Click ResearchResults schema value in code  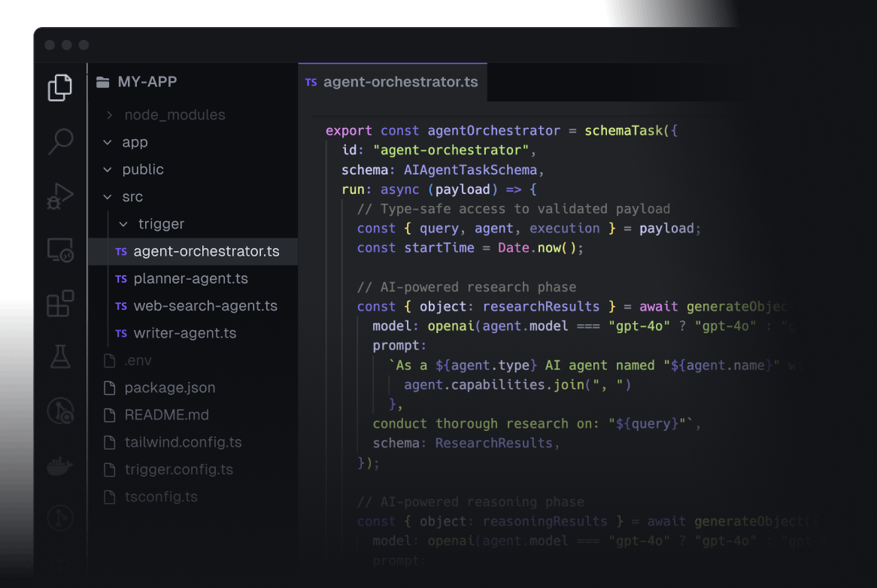(x=494, y=443)
